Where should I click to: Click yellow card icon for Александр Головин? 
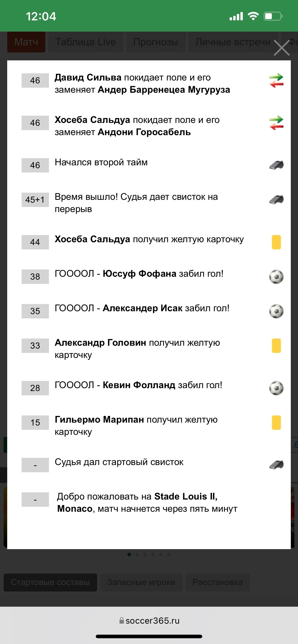coord(276,345)
